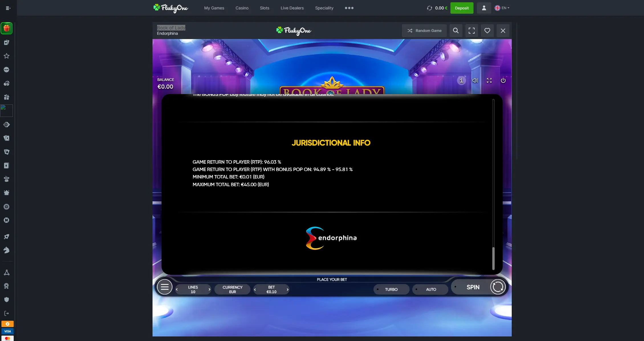This screenshot has height=341, width=644.
Task: Open the shield security icon in sidebar
Action: coord(7,299)
